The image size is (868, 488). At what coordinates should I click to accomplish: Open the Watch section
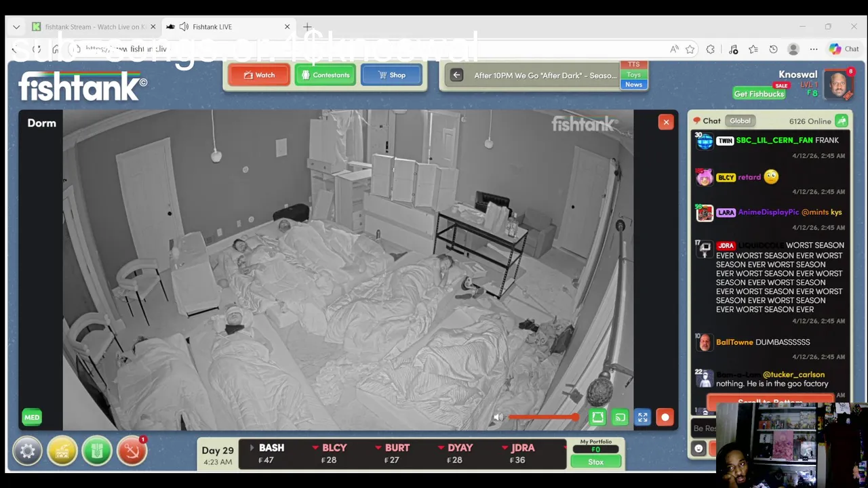coord(259,75)
